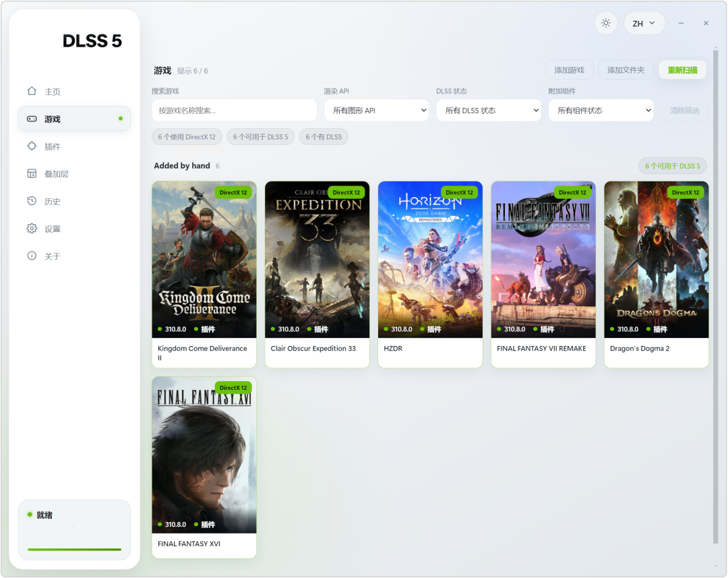
Task: Open 主页 in the sidebar
Action: (74, 92)
